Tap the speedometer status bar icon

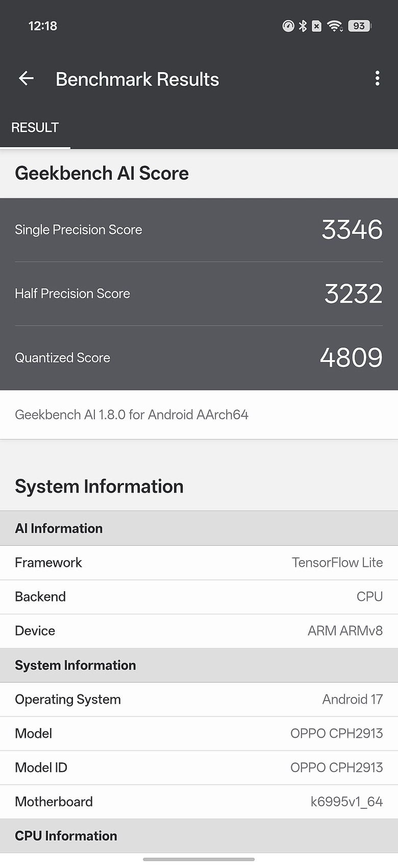click(288, 26)
